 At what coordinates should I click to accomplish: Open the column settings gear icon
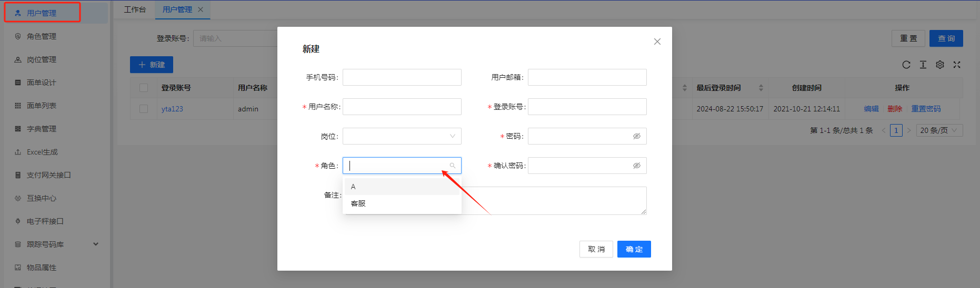[939, 65]
